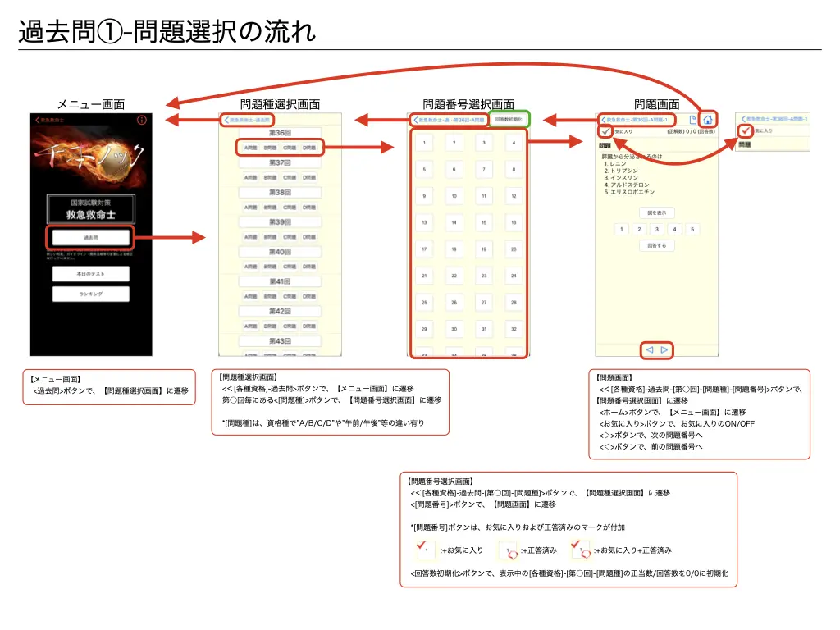Open question number 25 in number grid
The height and width of the screenshot is (630, 840).
(424, 303)
